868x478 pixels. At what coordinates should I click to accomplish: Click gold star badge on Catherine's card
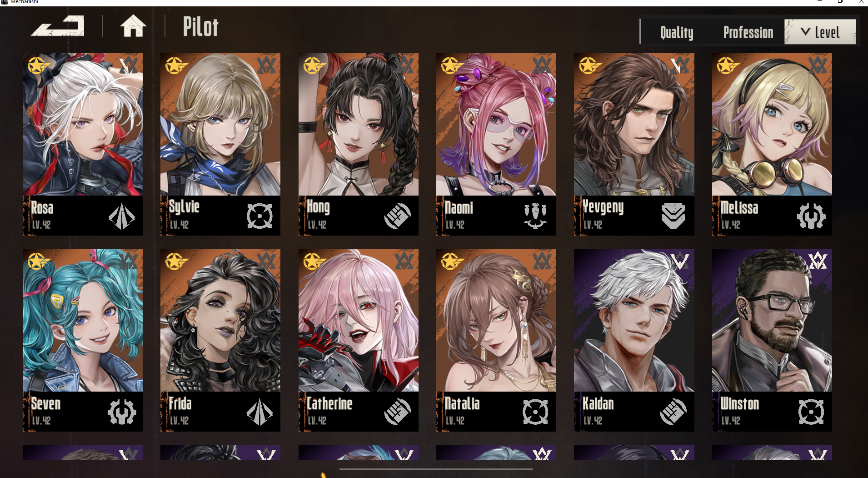coord(314,262)
